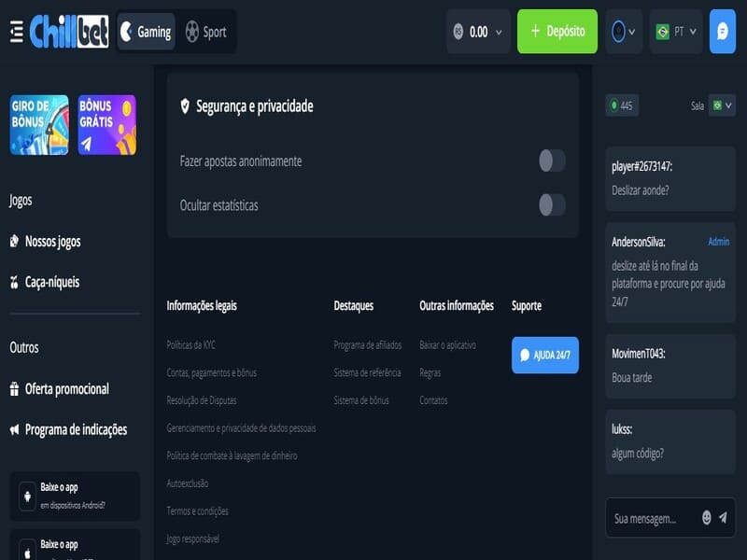Expand the balance 0.00 dropdown

click(478, 32)
